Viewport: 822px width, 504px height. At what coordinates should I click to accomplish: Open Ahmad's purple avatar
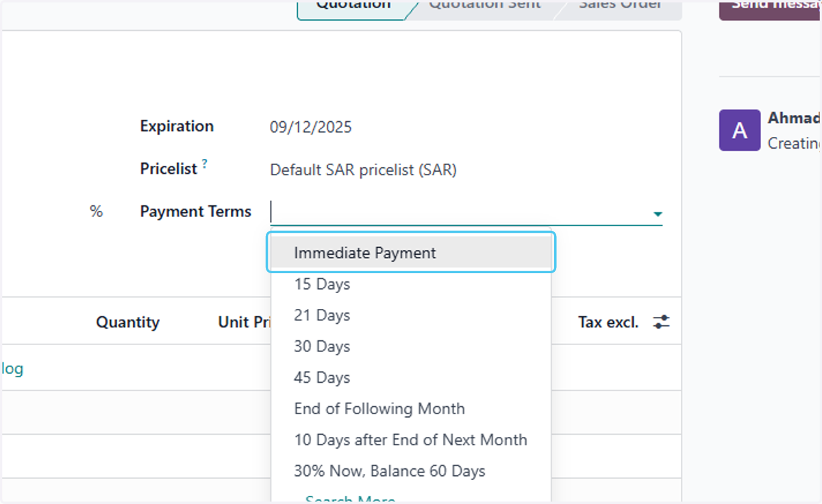740,130
